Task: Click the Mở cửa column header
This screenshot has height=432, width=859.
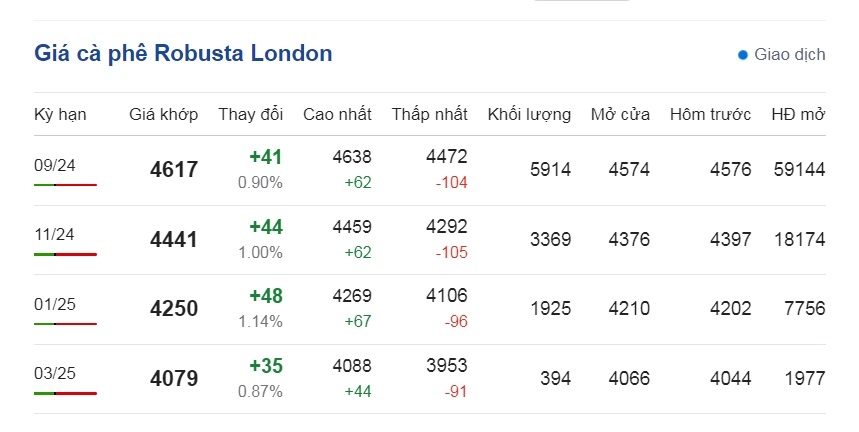Action: coord(620,114)
